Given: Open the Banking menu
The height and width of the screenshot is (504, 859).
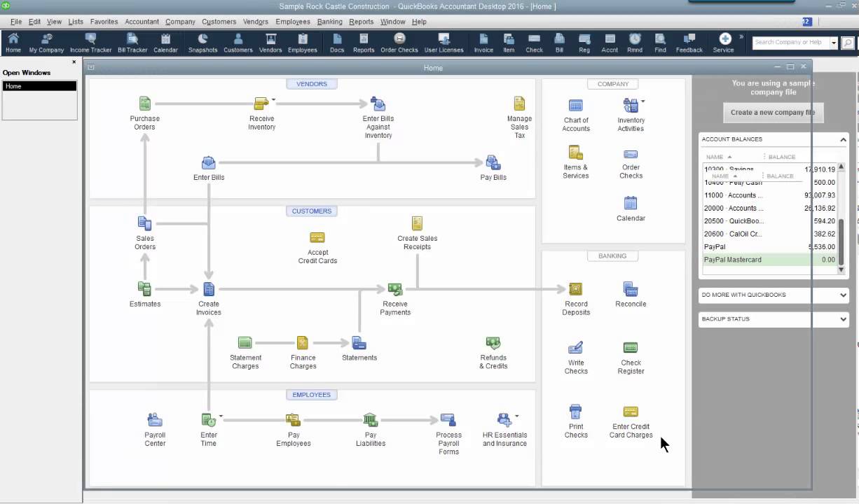Looking at the screenshot, I should pyautogui.click(x=329, y=22).
